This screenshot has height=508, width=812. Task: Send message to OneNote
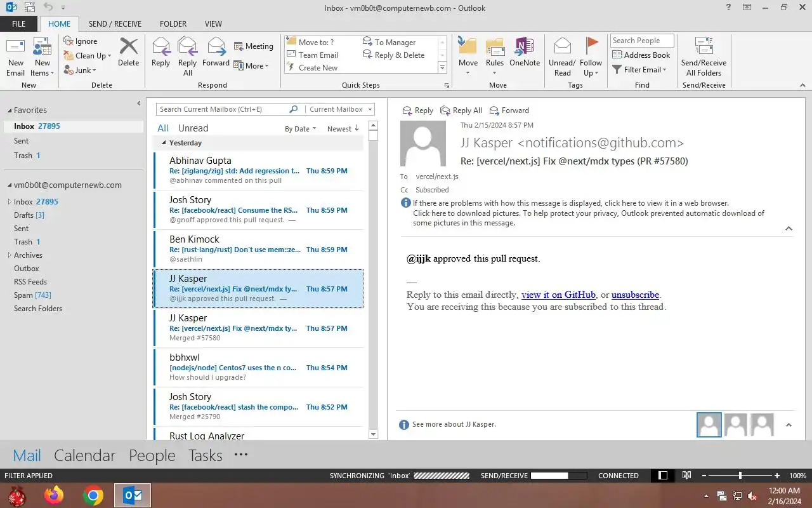(525, 52)
